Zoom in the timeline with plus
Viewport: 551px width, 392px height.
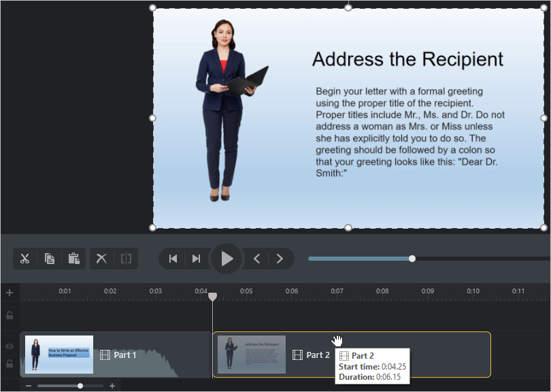pyautogui.click(x=112, y=386)
